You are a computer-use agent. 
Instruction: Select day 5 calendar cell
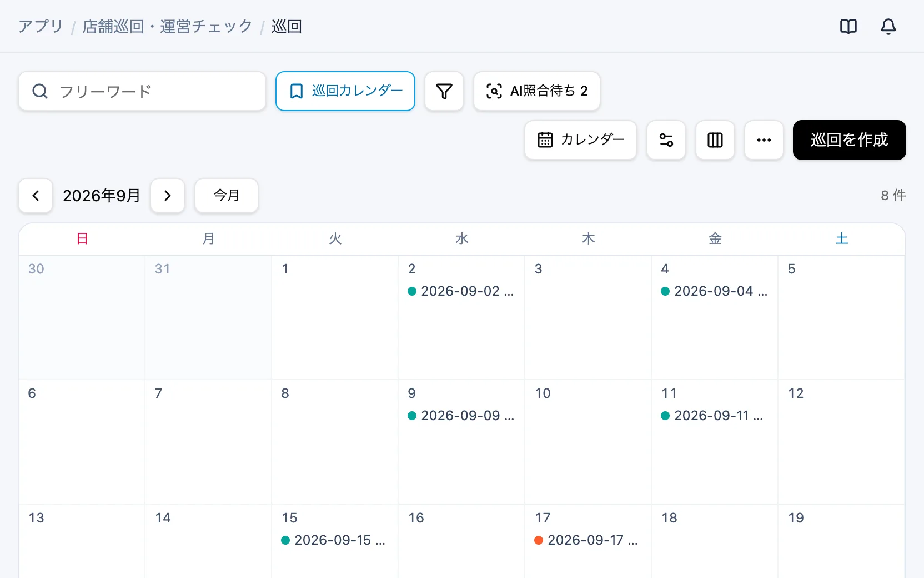point(841,318)
